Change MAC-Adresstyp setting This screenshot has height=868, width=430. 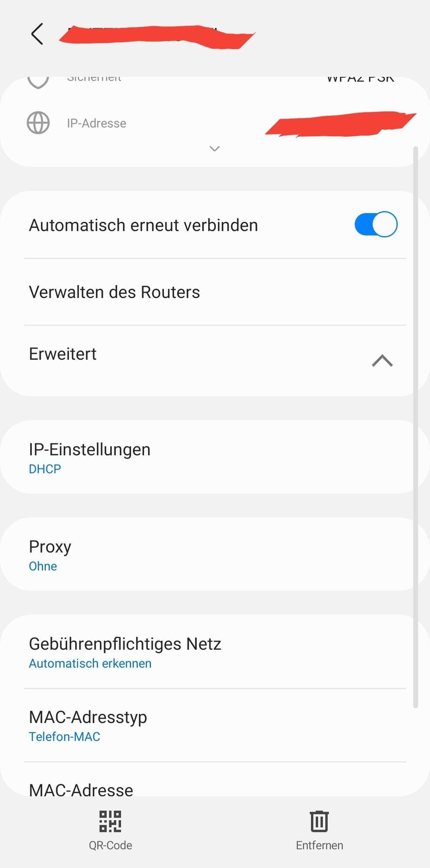click(88, 725)
